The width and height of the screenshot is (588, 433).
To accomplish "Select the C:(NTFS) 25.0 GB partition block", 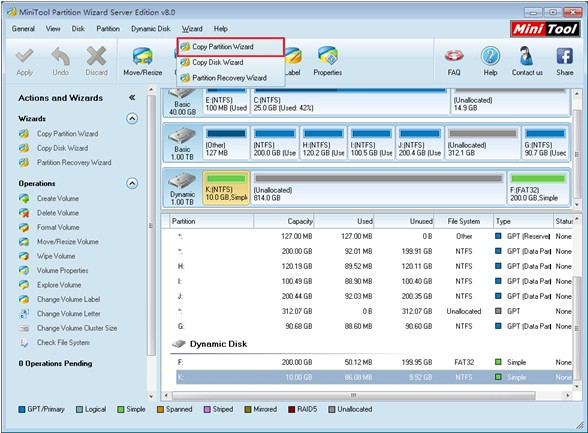I will (x=350, y=101).
